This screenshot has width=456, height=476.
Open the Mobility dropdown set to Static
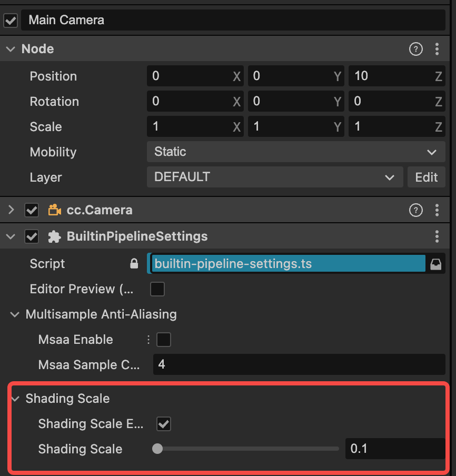coord(295,152)
